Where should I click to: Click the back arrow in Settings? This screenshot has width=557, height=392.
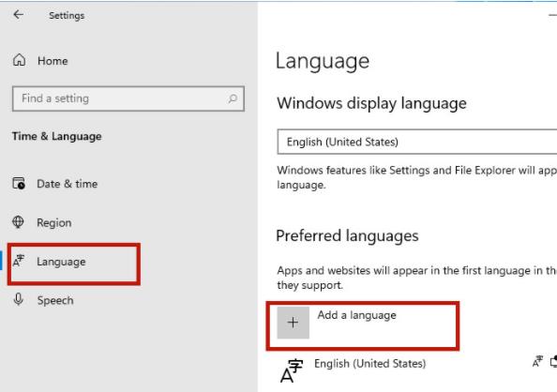coord(18,15)
